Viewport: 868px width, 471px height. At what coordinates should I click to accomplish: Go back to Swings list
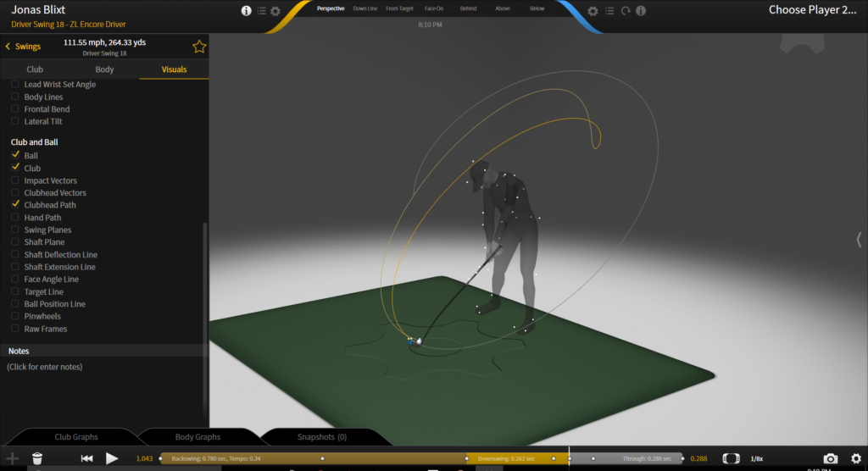point(23,47)
